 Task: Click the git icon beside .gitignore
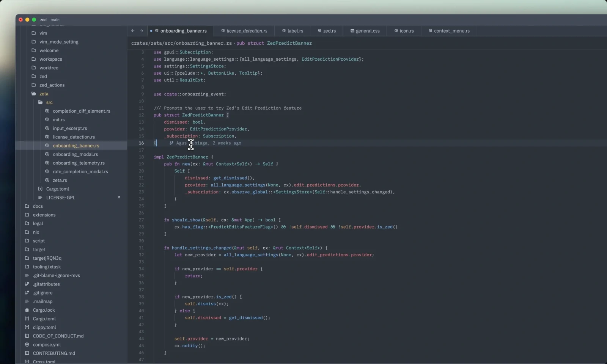[x=27, y=293]
